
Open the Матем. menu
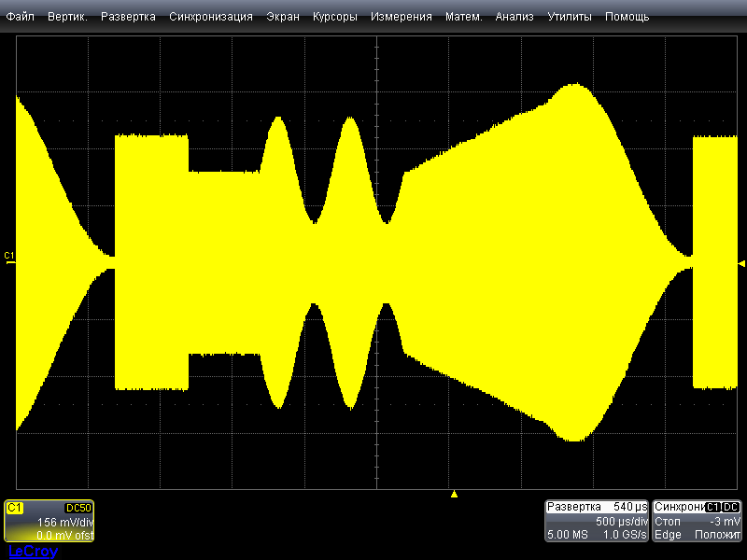[463, 17]
